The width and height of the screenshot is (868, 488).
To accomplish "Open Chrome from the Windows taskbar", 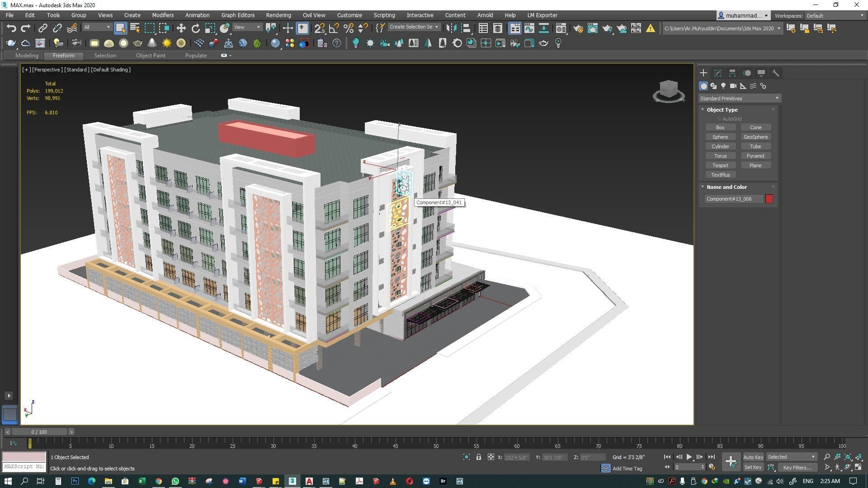I will (x=159, y=481).
